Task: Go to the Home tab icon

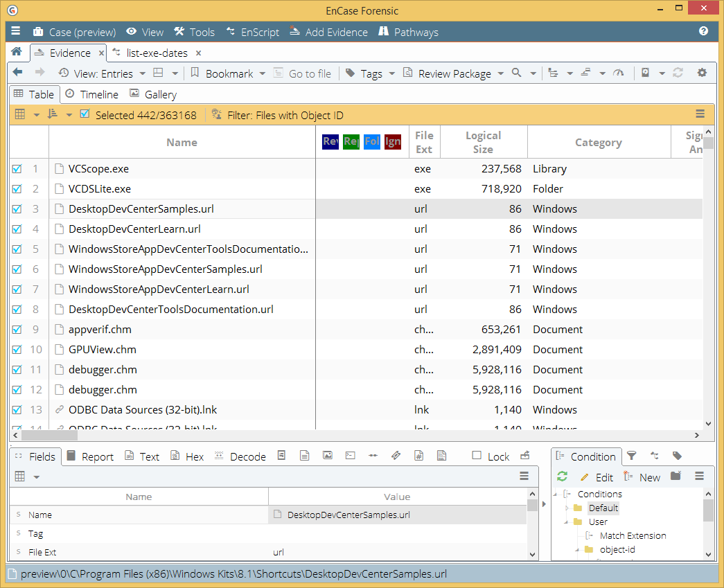Action: pyautogui.click(x=16, y=52)
